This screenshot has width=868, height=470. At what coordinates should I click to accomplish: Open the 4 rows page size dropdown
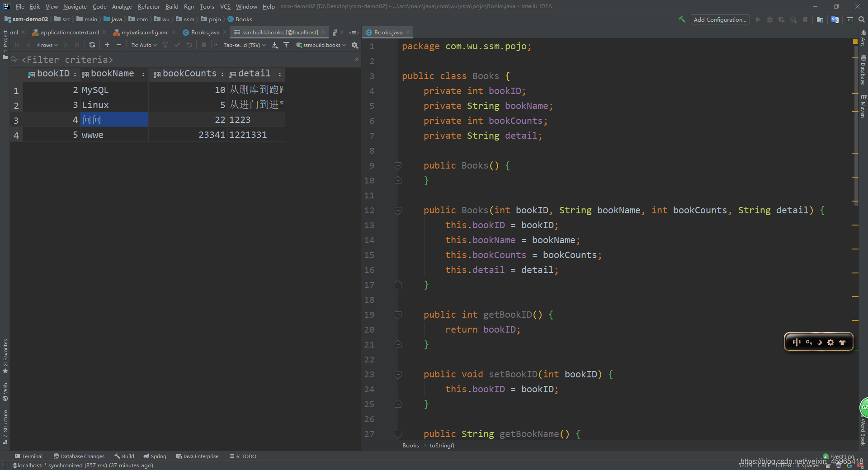point(47,45)
